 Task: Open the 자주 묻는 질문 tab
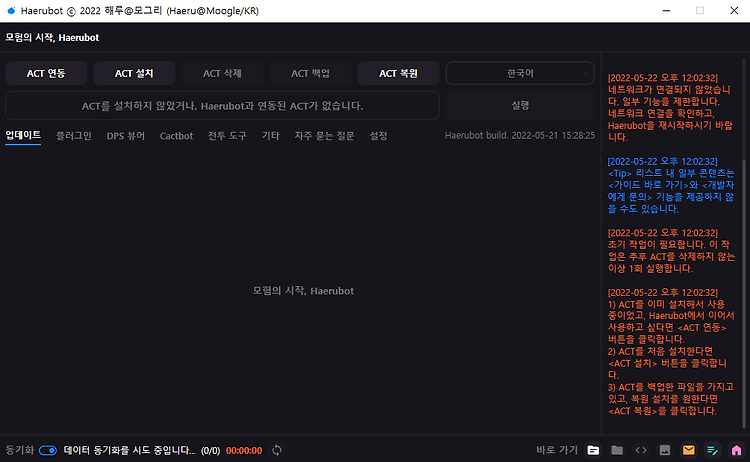pos(324,136)
